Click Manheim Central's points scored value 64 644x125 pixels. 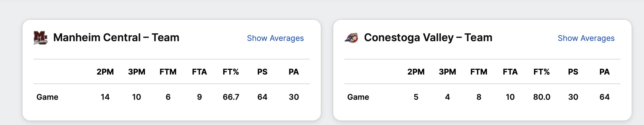[262, 97]
